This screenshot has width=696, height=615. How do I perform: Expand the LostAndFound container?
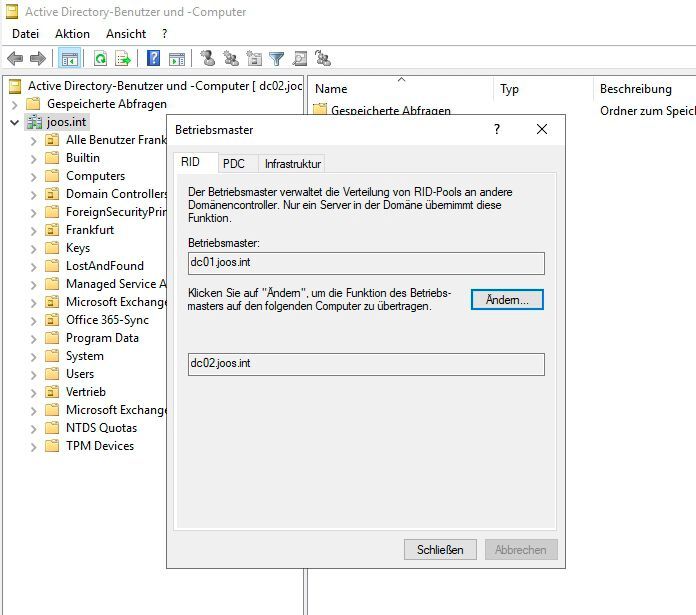tap(33, 266)
